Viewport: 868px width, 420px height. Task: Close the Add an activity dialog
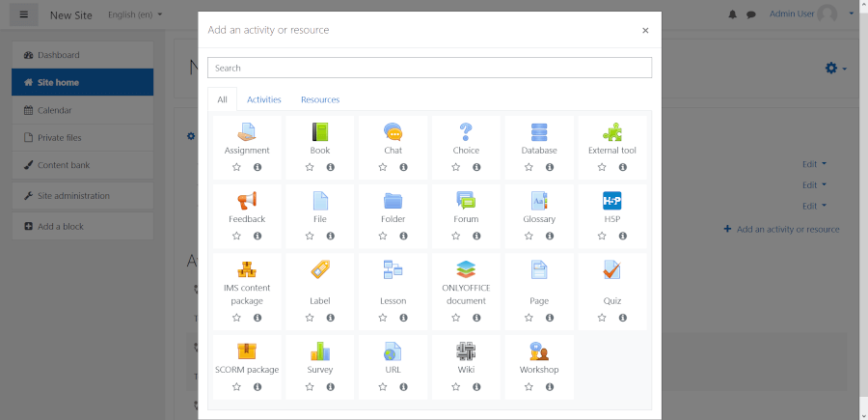point(645,31)
